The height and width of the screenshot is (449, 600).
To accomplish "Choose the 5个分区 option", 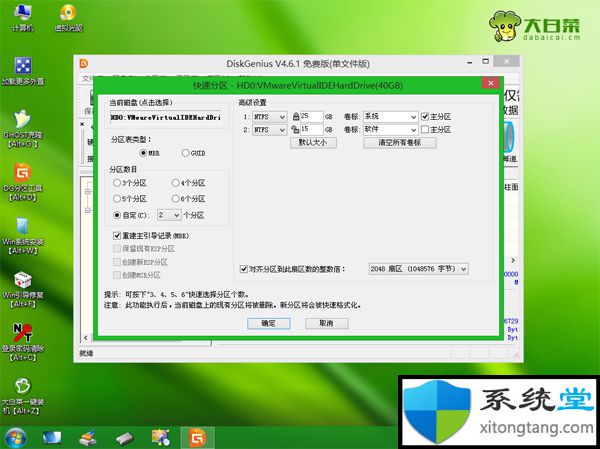I will tap(130, 199).
